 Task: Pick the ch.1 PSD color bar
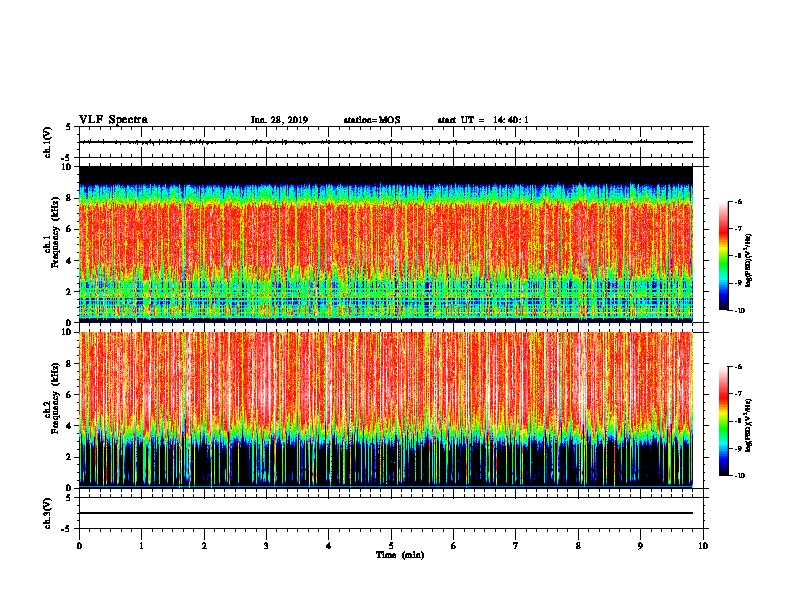tap(724, 256)
